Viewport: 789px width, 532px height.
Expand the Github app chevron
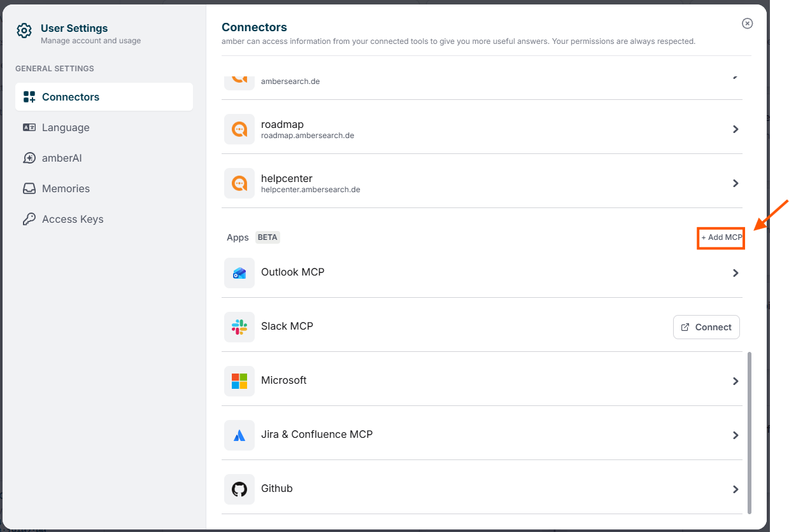click(x=736, y=489)
